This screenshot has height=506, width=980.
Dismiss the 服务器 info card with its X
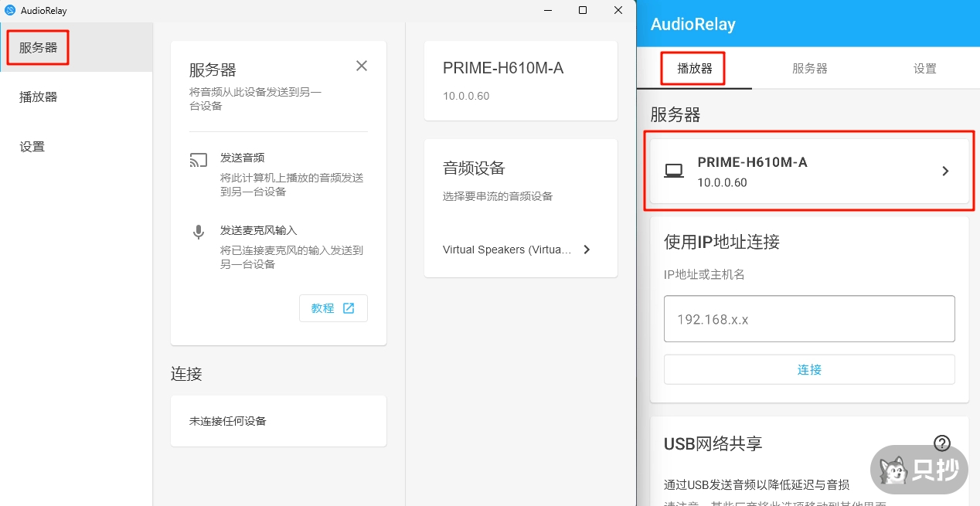tap(362, 66)
